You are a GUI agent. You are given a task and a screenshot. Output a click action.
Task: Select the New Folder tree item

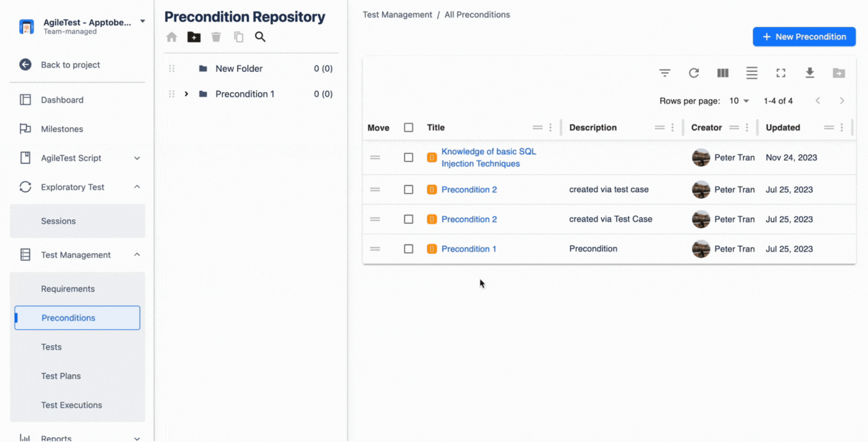click(239, 69)
